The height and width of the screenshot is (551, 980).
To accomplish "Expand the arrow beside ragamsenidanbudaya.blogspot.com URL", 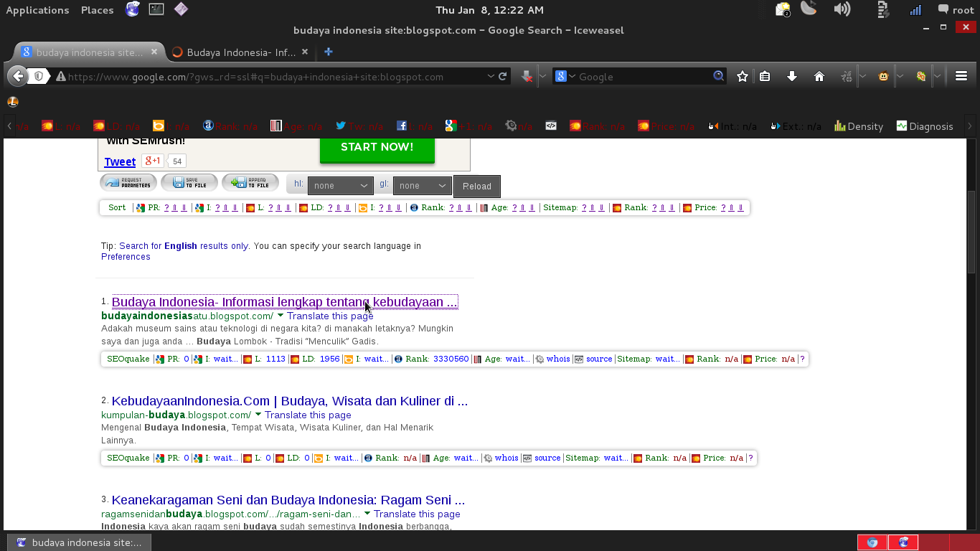I will (x=367, y=514).
